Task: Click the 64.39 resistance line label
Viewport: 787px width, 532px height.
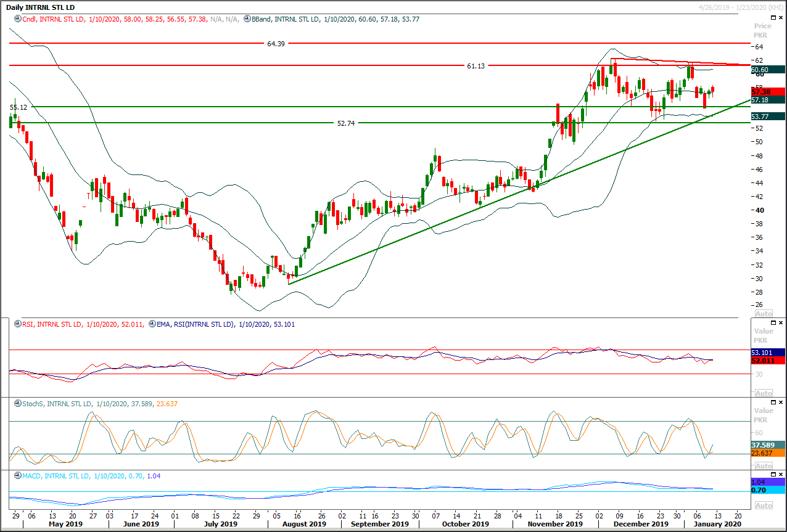Action: [x=276, y=44]
